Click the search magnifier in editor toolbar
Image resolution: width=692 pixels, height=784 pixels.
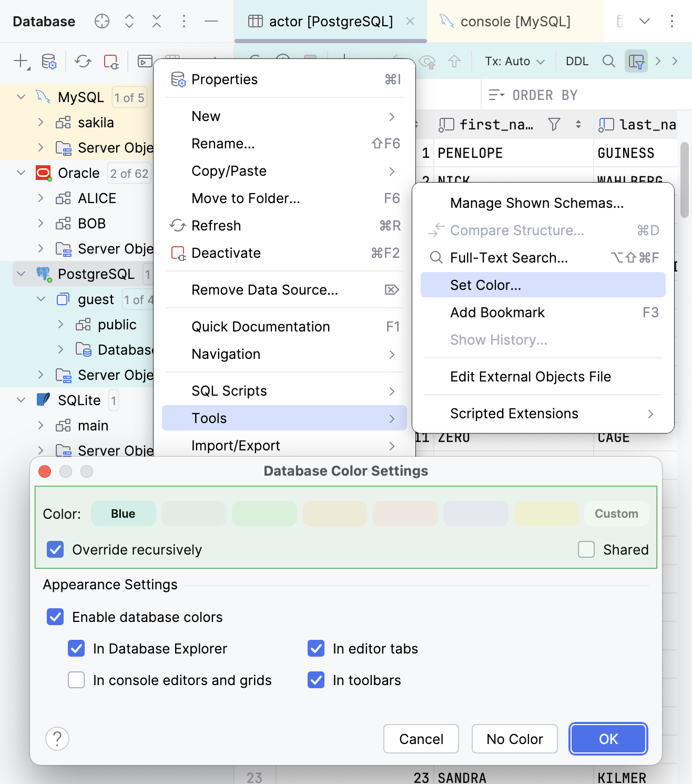click(608, 61)
